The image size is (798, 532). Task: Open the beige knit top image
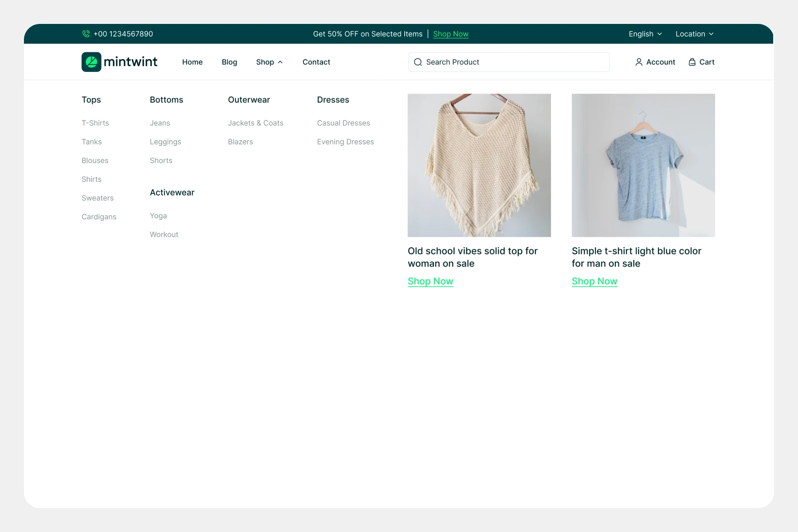pos(479,165)
